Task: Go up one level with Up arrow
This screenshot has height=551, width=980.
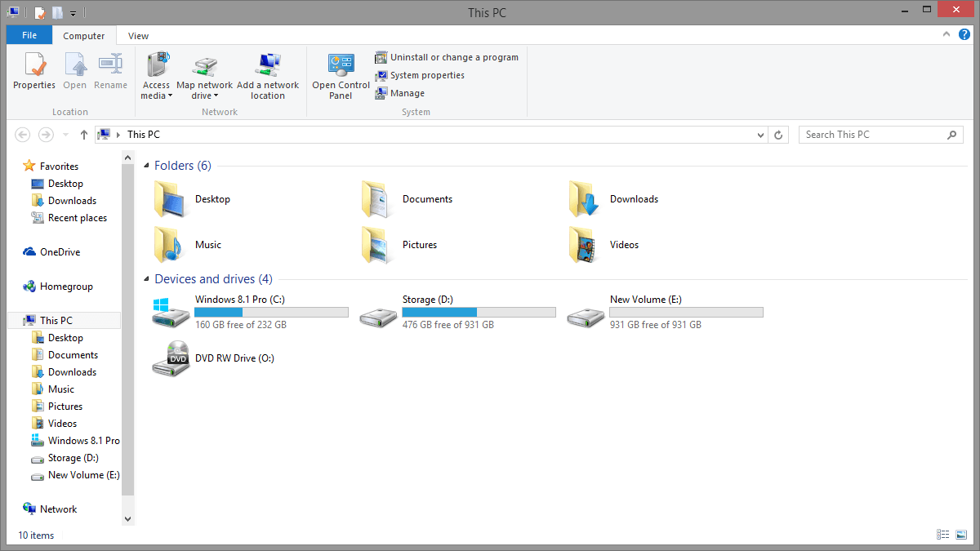Action: point(83,135)
